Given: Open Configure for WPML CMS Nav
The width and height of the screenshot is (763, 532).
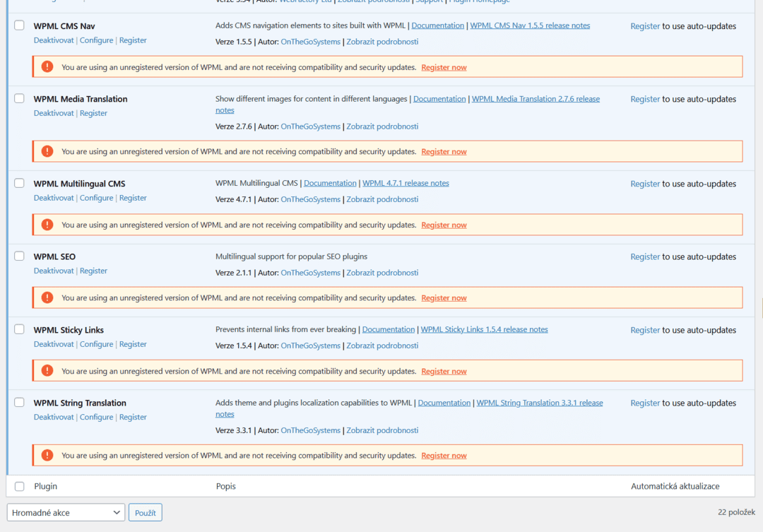Looking at the screenshot, I should (96, 40).
